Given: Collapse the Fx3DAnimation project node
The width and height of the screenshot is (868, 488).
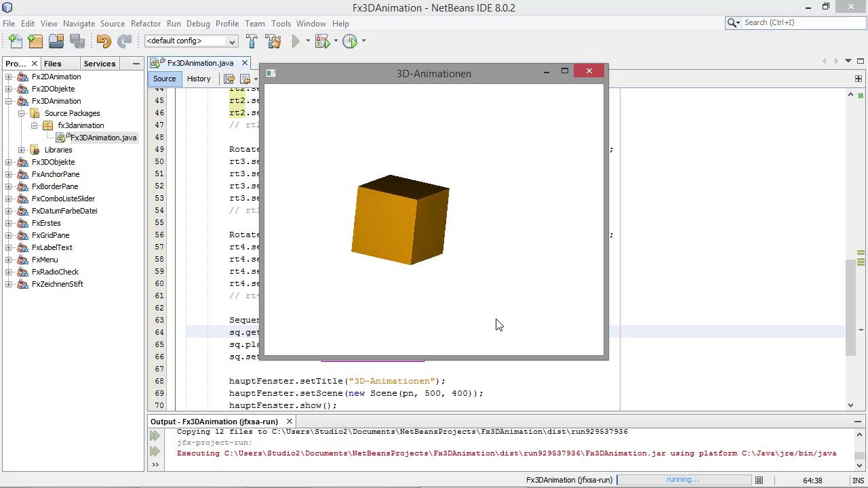Looking at the screenshot, I should [8, 101].
